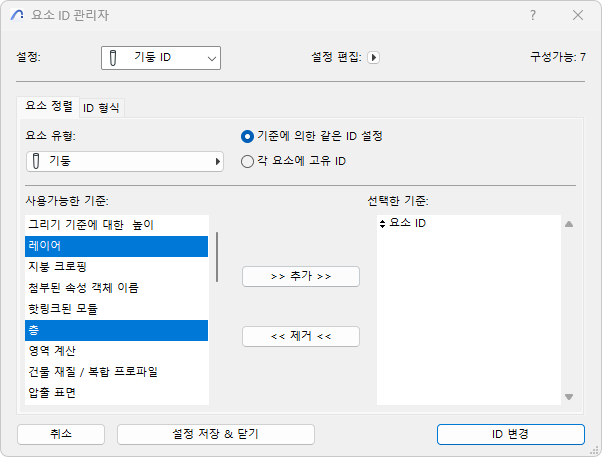
Task: Click the << 제거 << button
Action: tap(301, 336)
